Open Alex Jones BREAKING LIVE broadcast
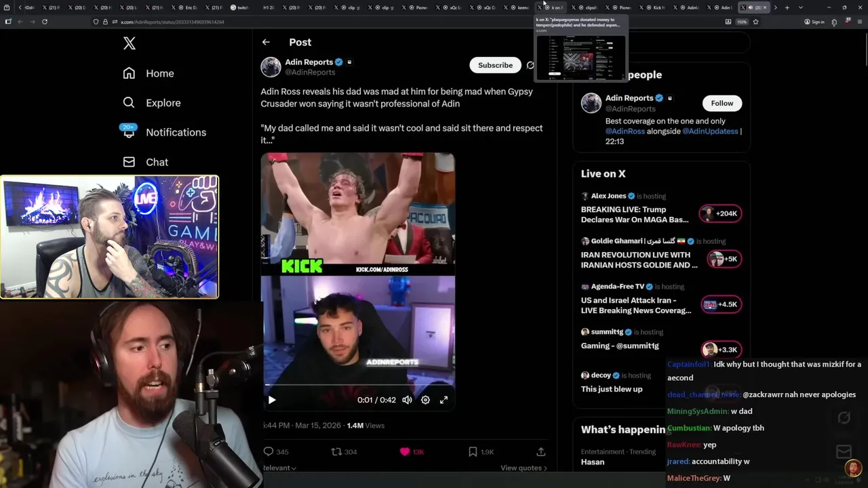Viewport: 868px width, 488px height. 635,214
